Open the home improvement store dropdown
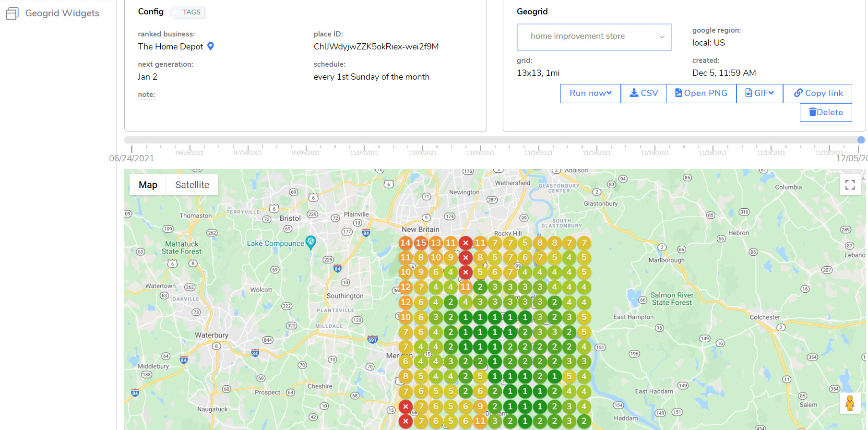The image size is (868, 430). tap(594, 37)
